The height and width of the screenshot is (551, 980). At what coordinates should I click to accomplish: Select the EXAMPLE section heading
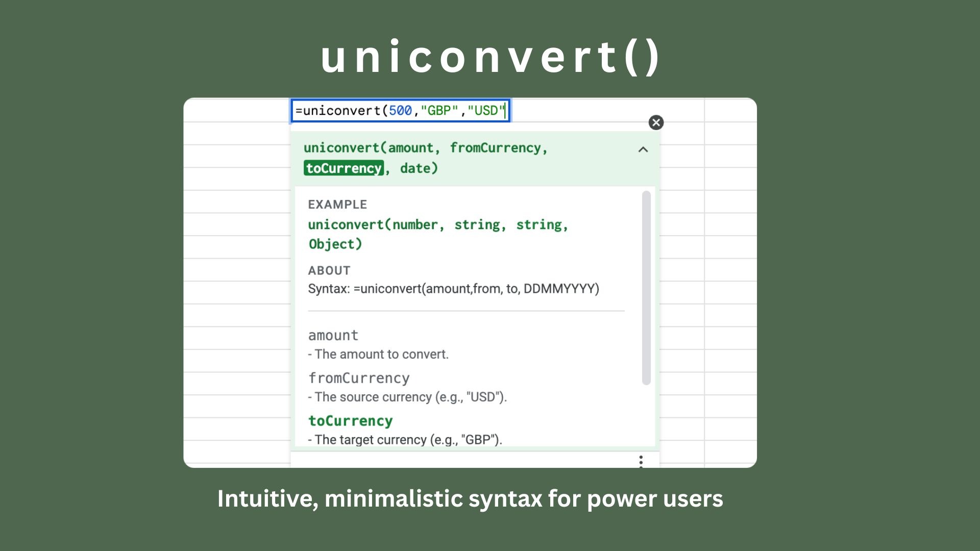(x=337, y=205)
